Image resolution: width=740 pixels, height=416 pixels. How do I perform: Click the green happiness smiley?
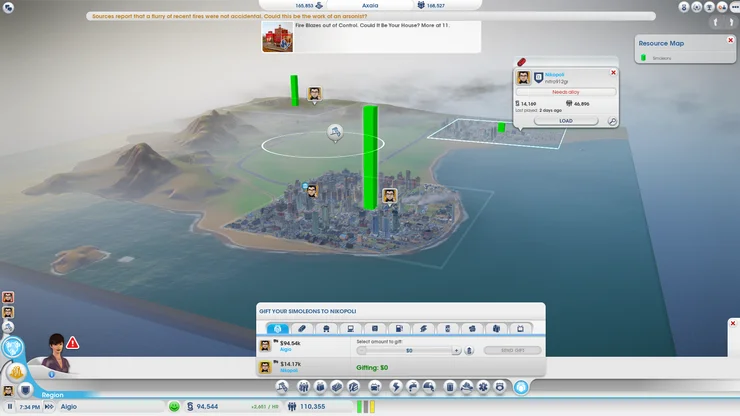point(174,407)
